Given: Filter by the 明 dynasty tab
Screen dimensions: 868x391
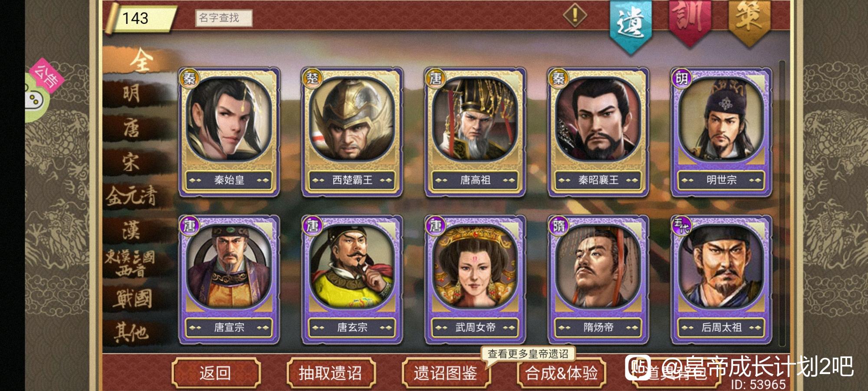Looking at the screenshot, I should pyautogui.click(x=132, y=93).
